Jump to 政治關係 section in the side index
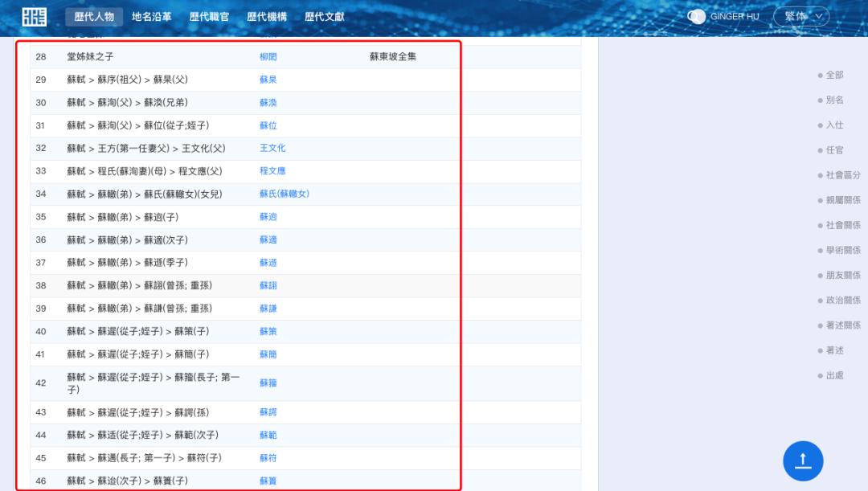Screen dimensions: 868x491 (843, 300)
